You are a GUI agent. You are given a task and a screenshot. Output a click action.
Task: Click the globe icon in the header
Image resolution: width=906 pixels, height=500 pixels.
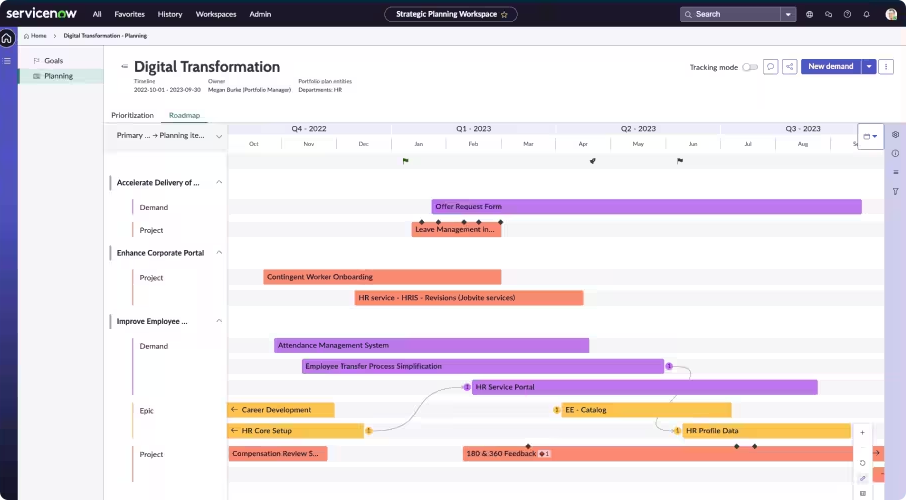coord(810,14)
